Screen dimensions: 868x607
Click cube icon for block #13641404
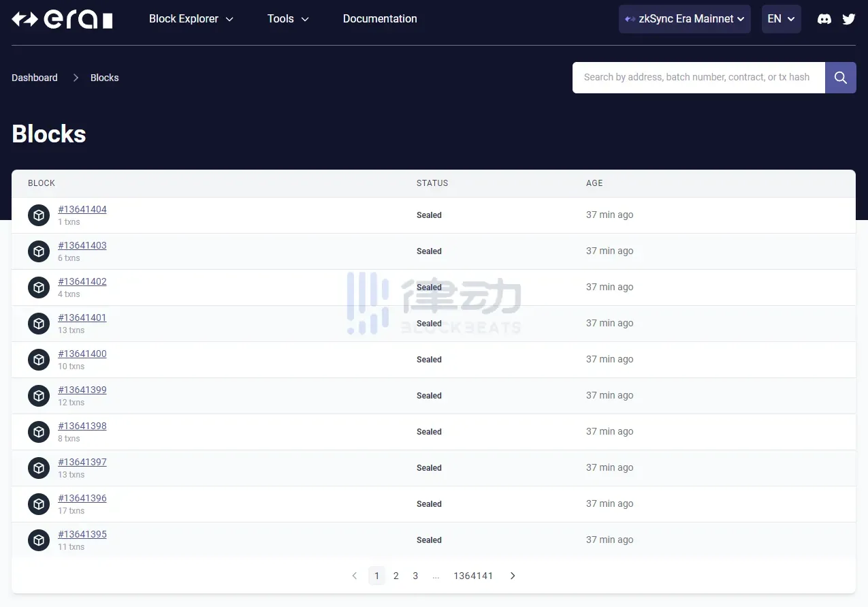(39, 215)
